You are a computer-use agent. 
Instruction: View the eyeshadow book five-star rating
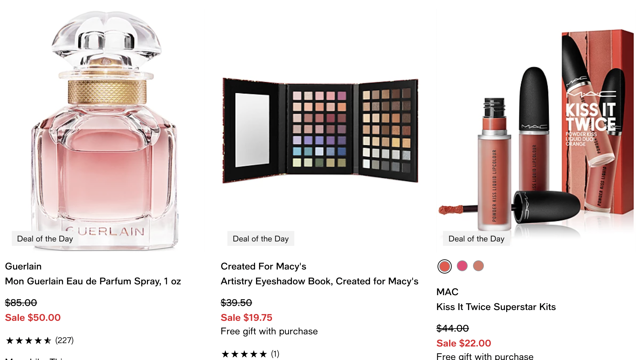244,354
